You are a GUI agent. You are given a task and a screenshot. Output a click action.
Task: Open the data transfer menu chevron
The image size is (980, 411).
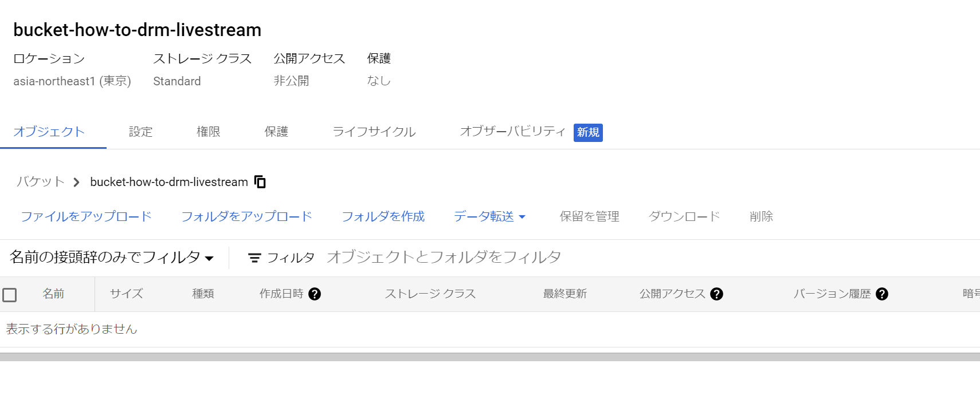pyautogui.click(x=522, y=217)
